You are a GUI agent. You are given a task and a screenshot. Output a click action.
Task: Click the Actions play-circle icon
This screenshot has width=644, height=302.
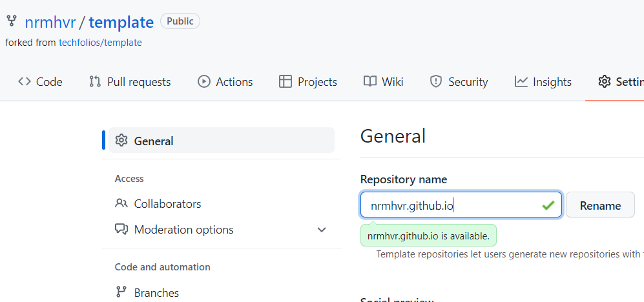pyautogui.click(x=203, y=82)
